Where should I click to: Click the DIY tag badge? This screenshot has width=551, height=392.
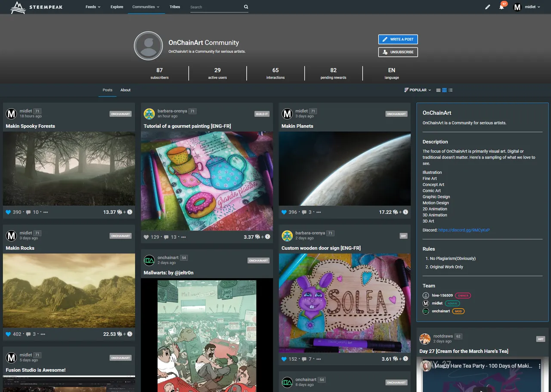click(403, 236)
